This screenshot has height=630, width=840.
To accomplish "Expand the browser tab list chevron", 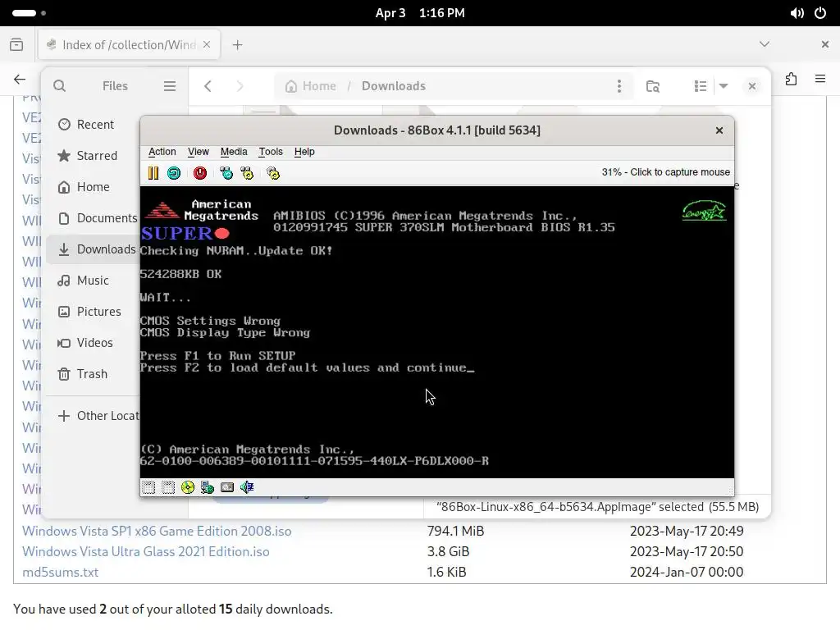I will [765, 44].
